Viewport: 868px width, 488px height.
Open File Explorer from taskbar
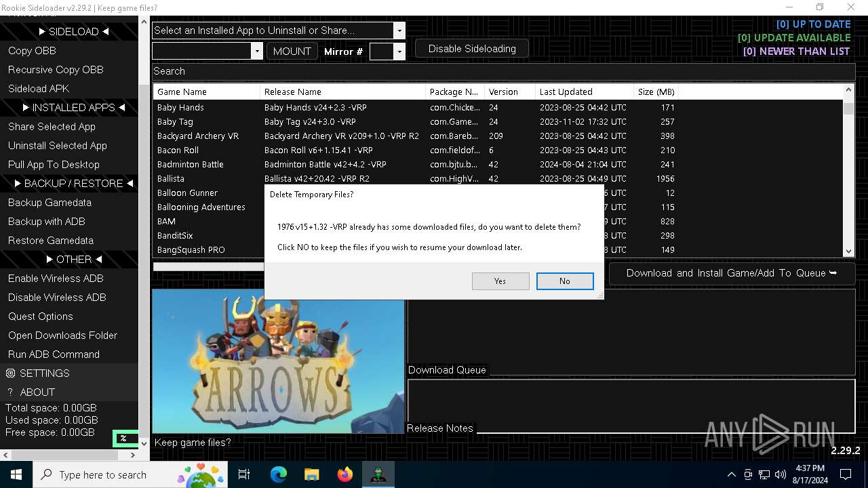(311, 474)
